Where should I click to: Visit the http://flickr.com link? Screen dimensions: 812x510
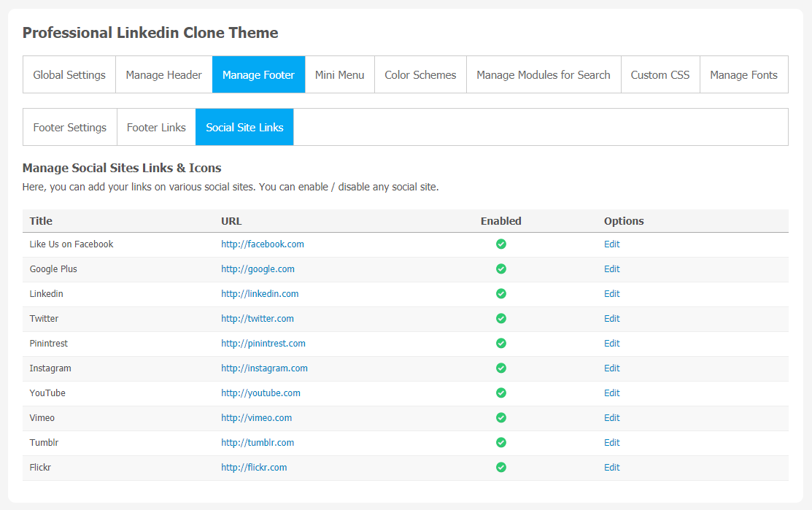click(x=254, y=468)
